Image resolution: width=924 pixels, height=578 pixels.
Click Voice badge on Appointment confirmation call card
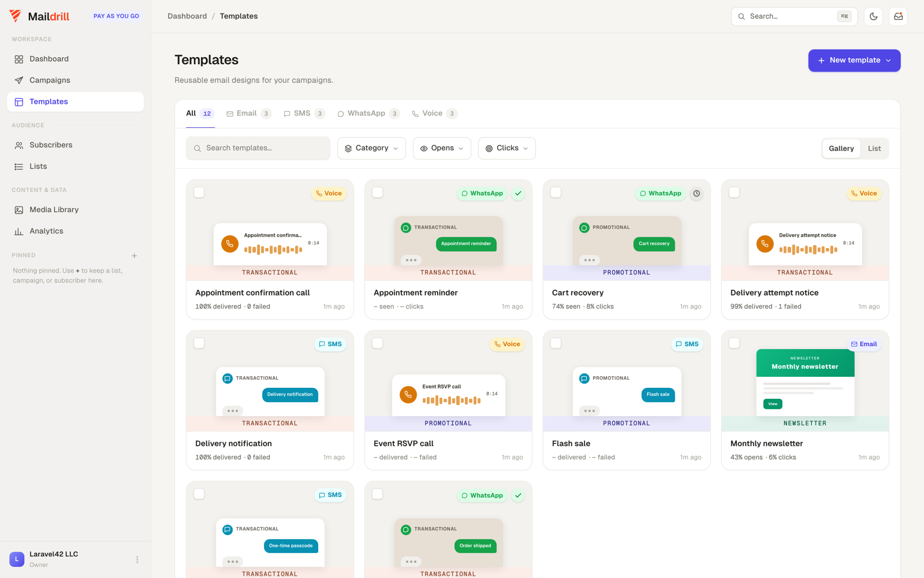tap(329, 194)
